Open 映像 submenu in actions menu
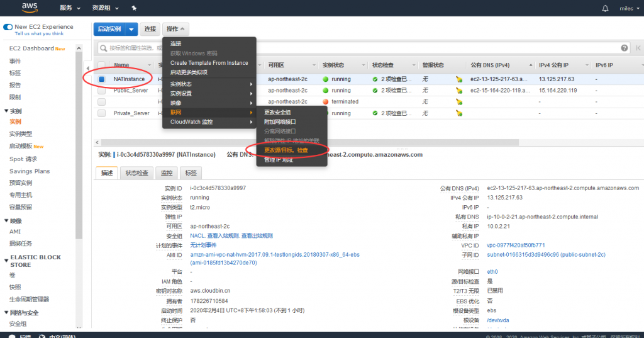The height and width of the screenshot is (338, 644). (x=209, y=103)
